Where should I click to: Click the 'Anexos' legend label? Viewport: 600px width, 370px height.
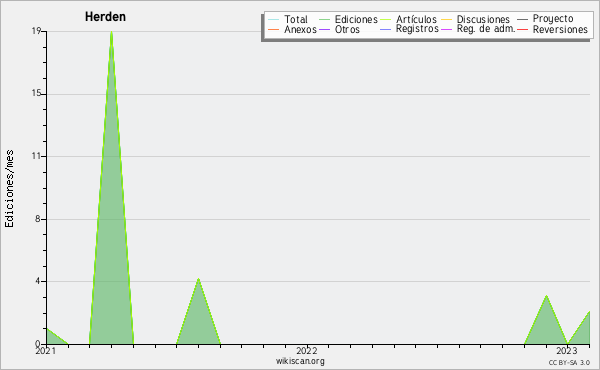300,29
